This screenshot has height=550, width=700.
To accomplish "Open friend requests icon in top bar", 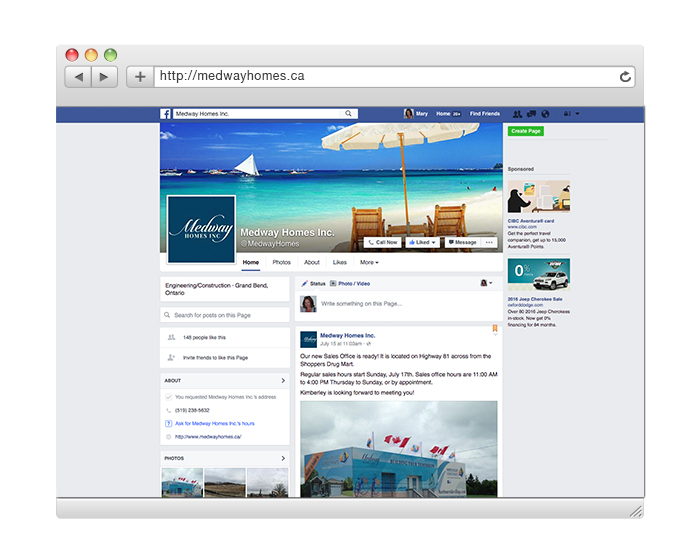I will coord(518,114).
